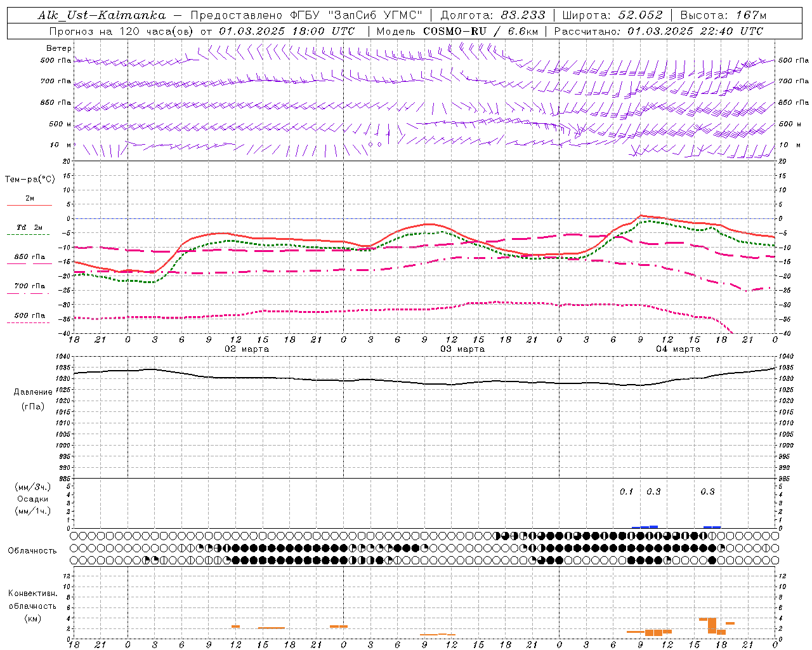Click the elevation text Высота: 167м
The width and height of the screenshot is (812, 650).
pyautogui.click(x=723, y=15)
